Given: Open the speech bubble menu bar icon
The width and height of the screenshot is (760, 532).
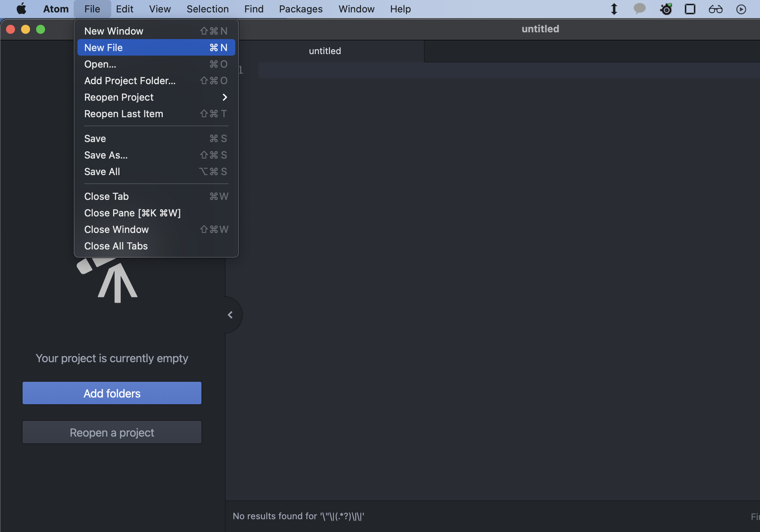Looking at the screenshot, I should tap(639, 9).
